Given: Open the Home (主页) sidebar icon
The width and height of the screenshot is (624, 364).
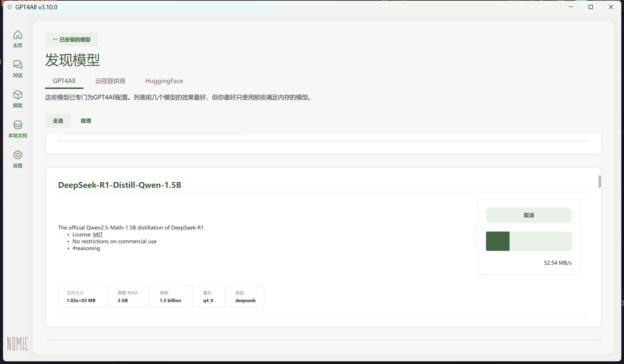Looking at the screenshot, I should [18, 39].
